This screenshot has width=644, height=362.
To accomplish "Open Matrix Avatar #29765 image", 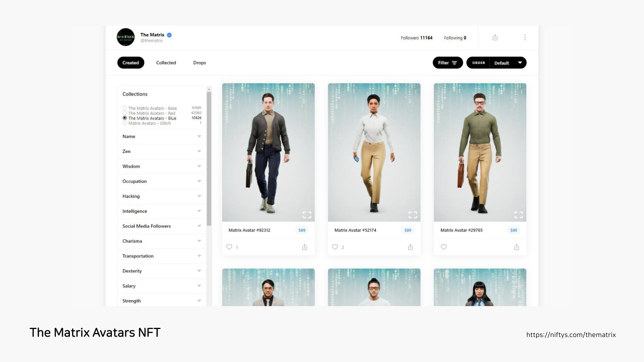I will point(480,152).
